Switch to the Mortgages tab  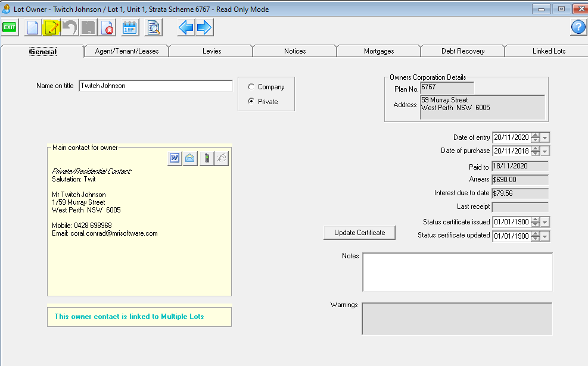[x=379, y=51]
